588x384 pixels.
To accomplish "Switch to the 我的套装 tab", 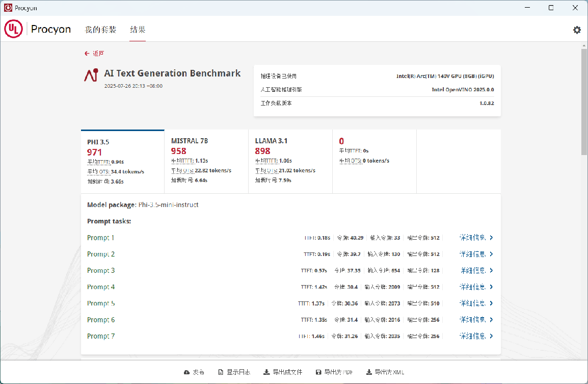I will click(100, 30).
